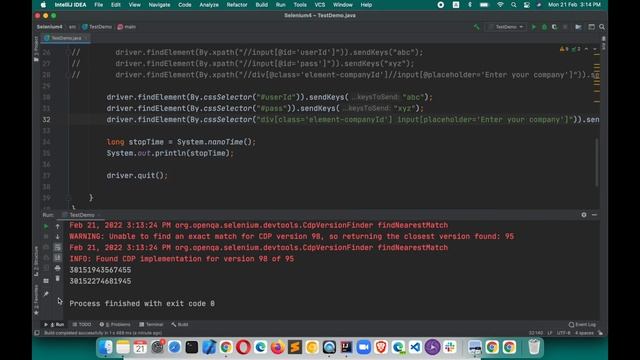Open the Build menu
Viewport: 640px width, 360px height.
tap(262, 5)
